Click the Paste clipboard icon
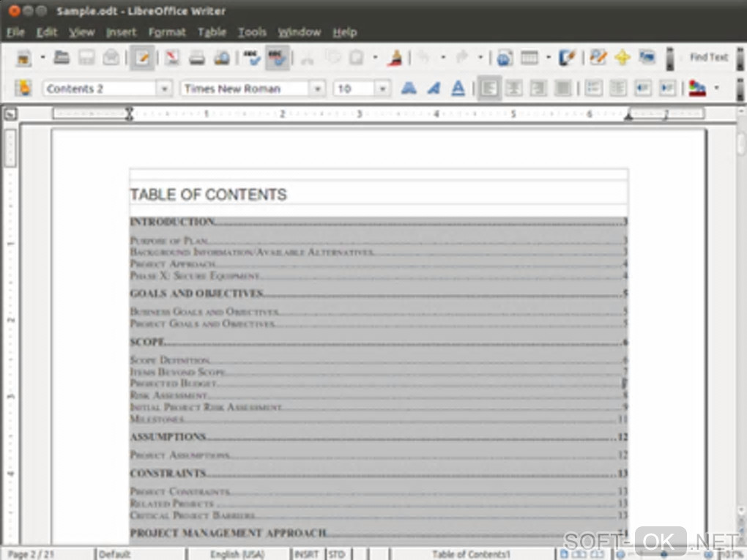The height and width of the screenshot is (560, 747). point(357,58)
